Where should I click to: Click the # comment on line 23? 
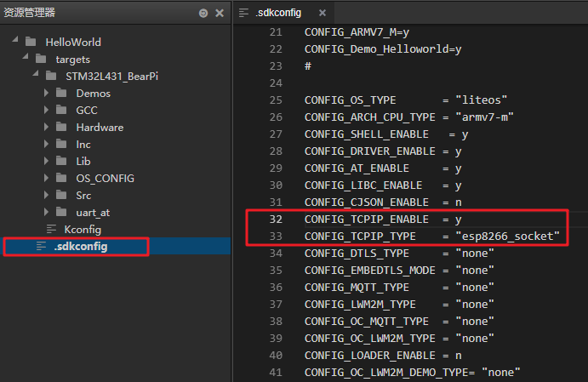(308, 66)
